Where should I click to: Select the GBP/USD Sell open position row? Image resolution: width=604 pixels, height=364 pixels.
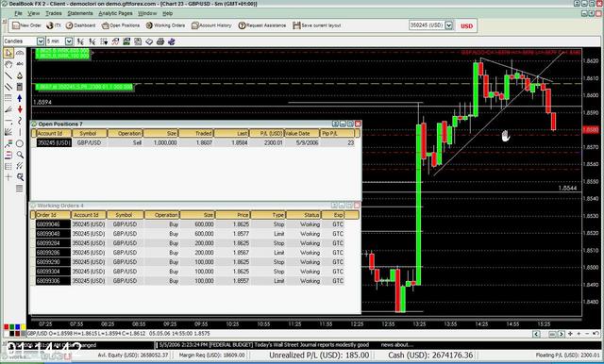click(195, 142)
